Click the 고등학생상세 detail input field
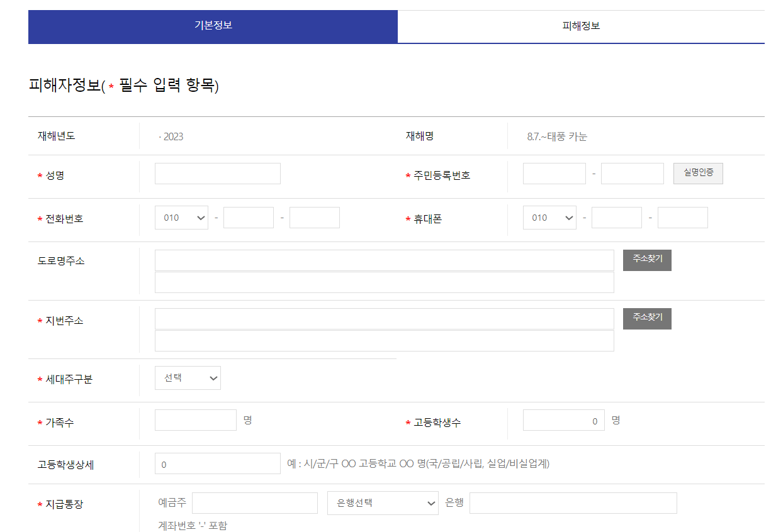 click(217, 463)
